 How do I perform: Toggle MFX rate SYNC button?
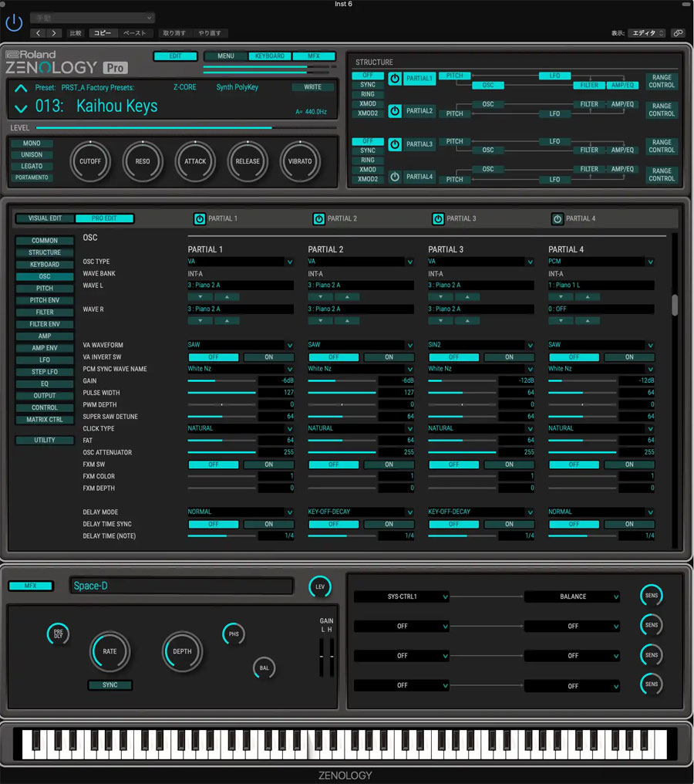click(x=110, y=685)
